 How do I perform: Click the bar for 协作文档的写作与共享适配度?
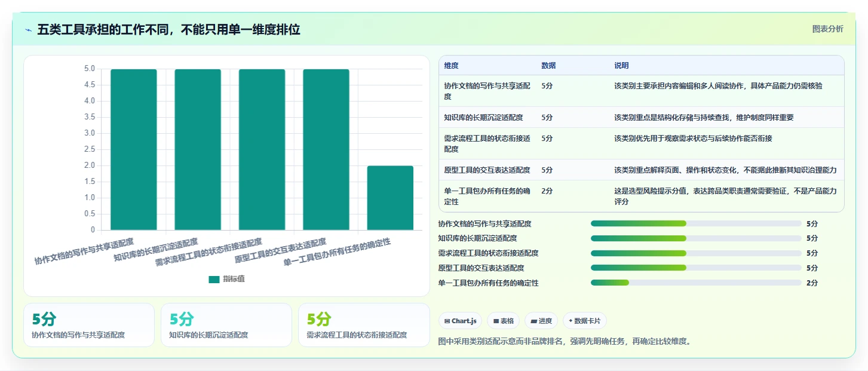coord(134,149)
